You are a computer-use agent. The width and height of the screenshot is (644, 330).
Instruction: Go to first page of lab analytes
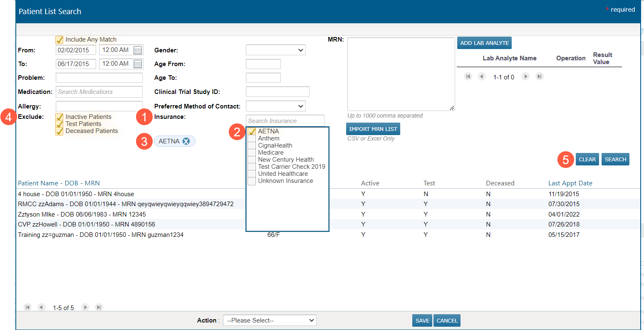click(x=468, y=76)
